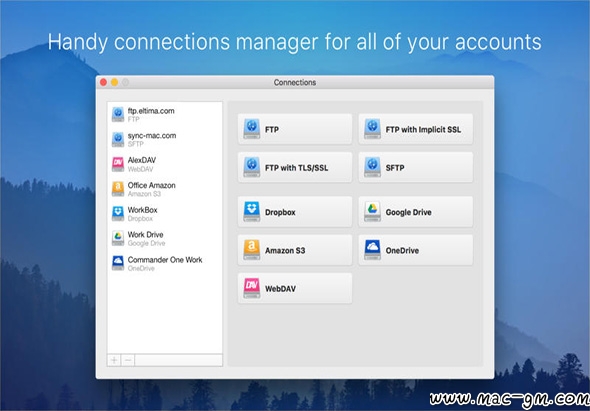The width and height of the screenshot is (590, 411).
Task: Click the icon next to ftp.eltima.com
Action: tap(118, 114)
